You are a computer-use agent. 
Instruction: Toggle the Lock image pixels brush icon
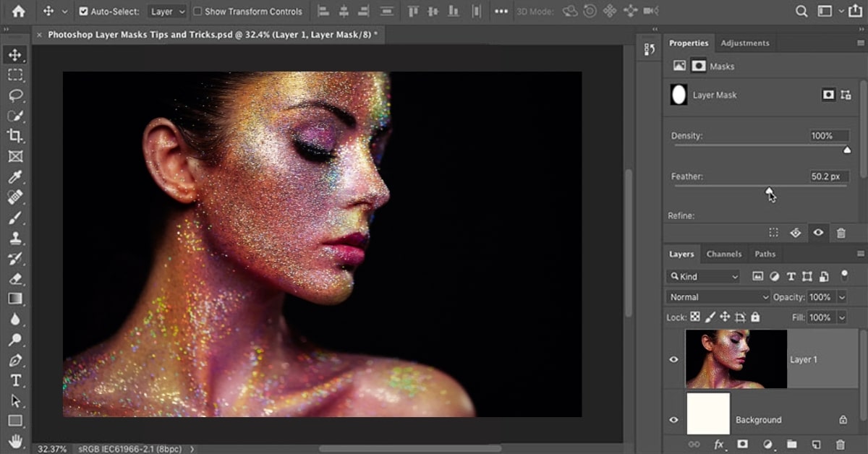pyautogui.click(x=710, y=317)
